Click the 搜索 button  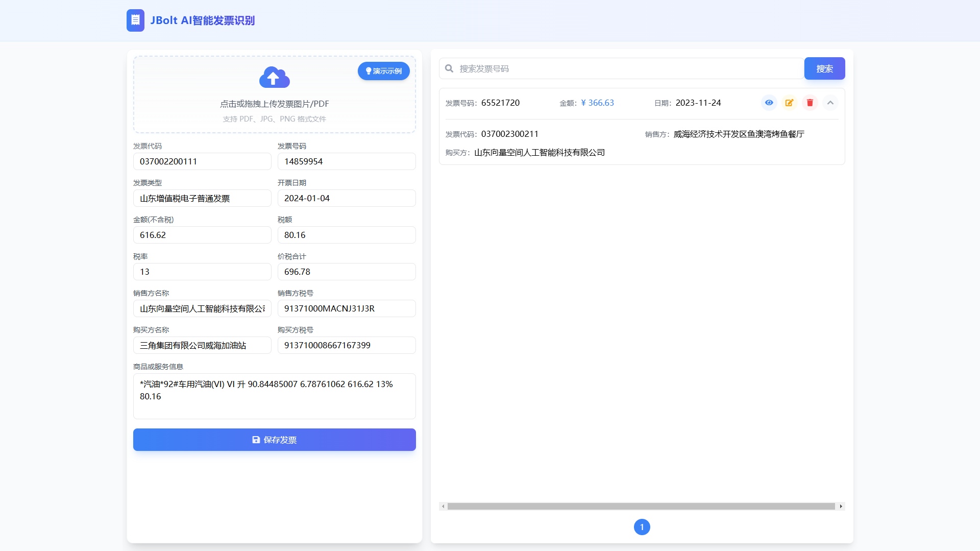point(824,68)
